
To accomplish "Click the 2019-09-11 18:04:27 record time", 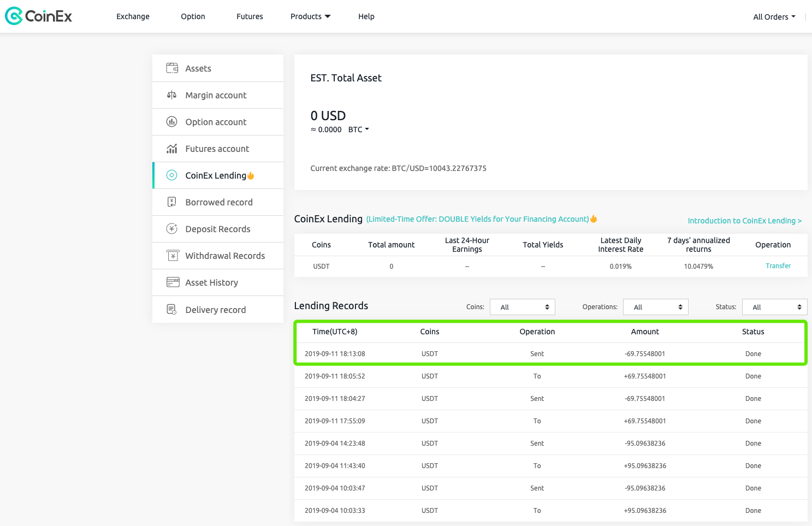I will (335, 399).
